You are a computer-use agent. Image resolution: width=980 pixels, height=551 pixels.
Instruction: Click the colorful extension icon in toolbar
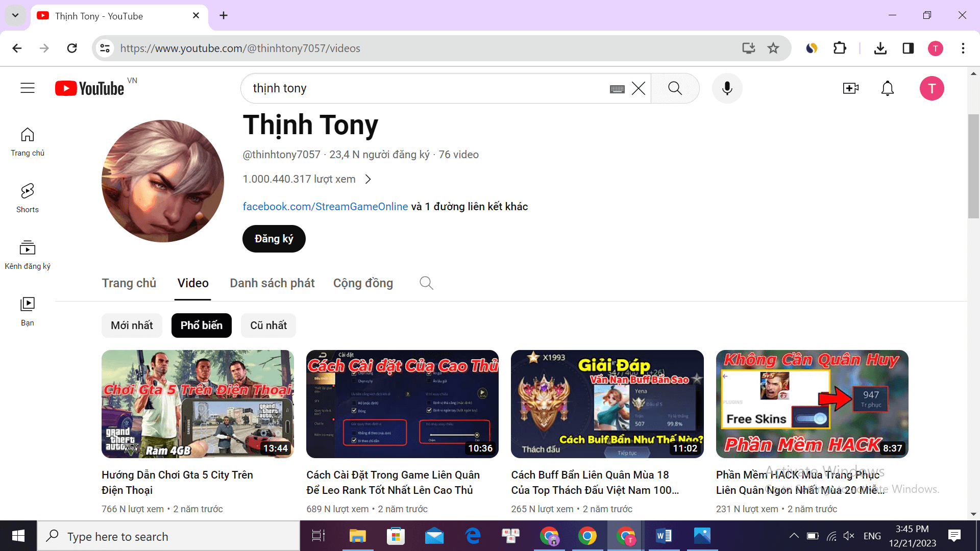tap(812, 48)
